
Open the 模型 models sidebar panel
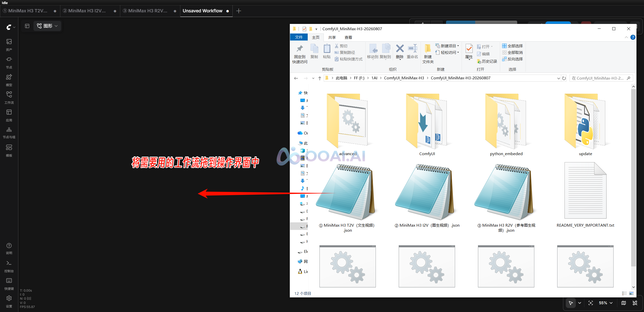click(9, 80)
